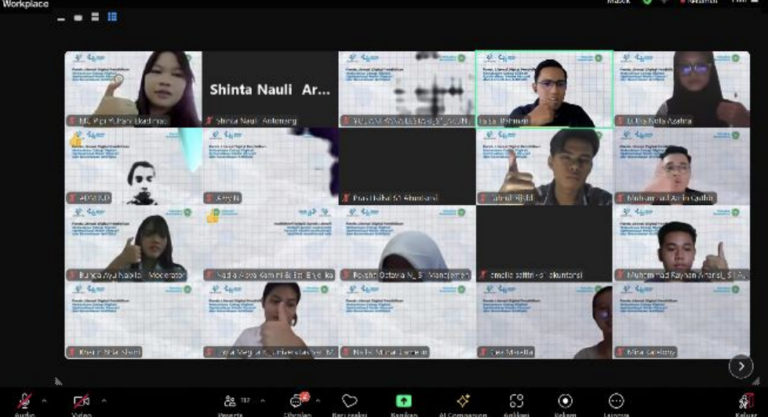Select Muhammad Amin Qalbi's video tile
The height and width of the screenshot is (417, 768).
682,167
